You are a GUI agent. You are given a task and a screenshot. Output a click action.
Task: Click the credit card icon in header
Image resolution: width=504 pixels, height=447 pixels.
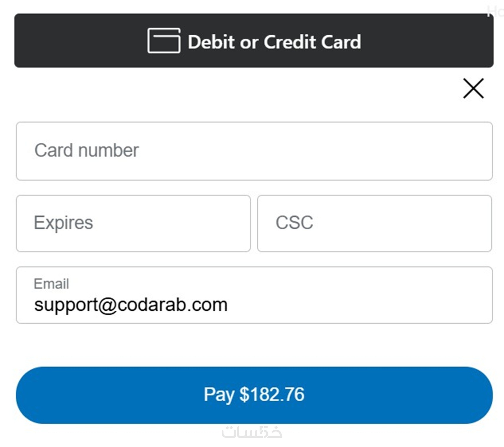[x=164, y=41]
